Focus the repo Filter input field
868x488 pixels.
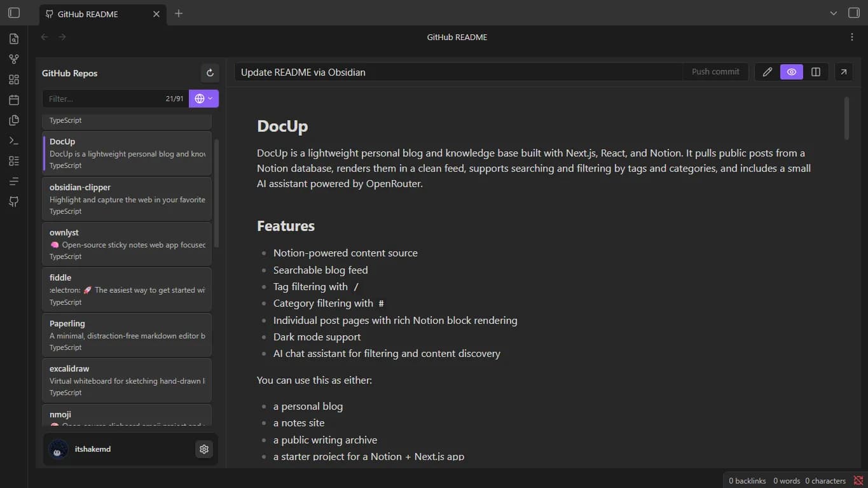[116, 99]
